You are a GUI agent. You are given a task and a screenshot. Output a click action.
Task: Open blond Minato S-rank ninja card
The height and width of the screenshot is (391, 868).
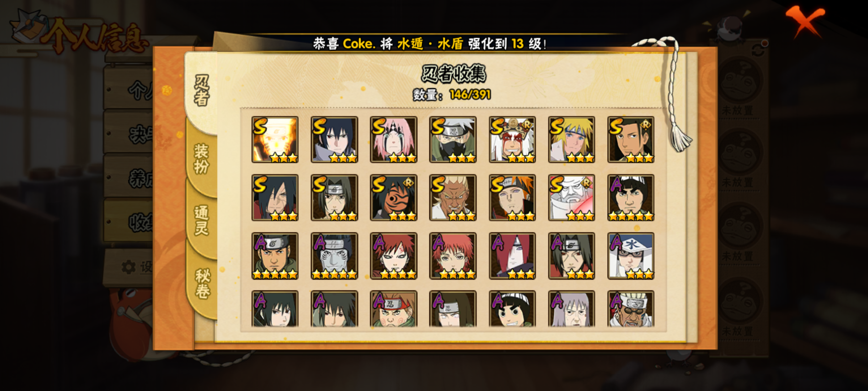click(571, 139)
